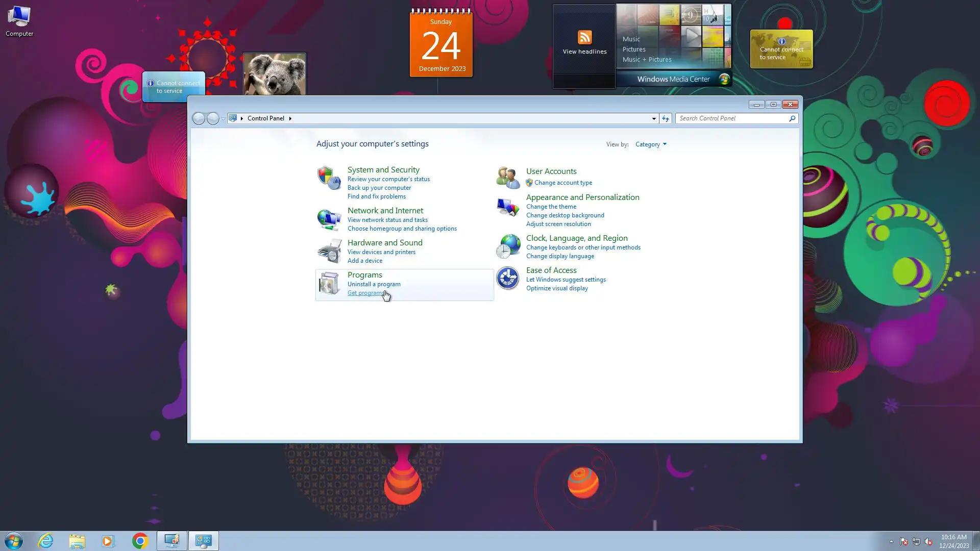This screenshot has width=980, height=551.
Task: Click the Hardware and Sound printer icon
Action: click(x=329, y=251)
